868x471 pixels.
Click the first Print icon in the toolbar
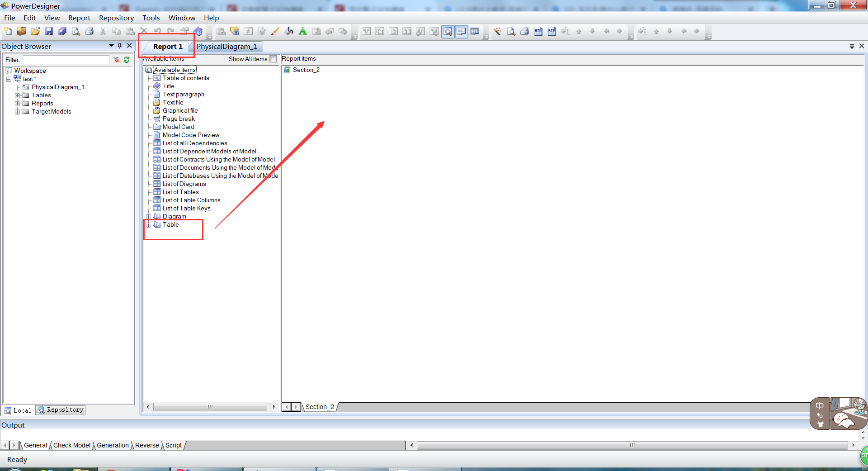90,31
